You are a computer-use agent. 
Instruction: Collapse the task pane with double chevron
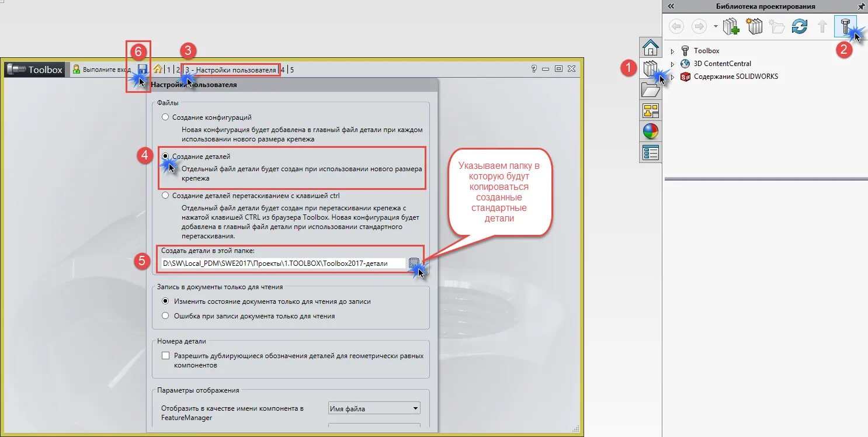point(671,6)
